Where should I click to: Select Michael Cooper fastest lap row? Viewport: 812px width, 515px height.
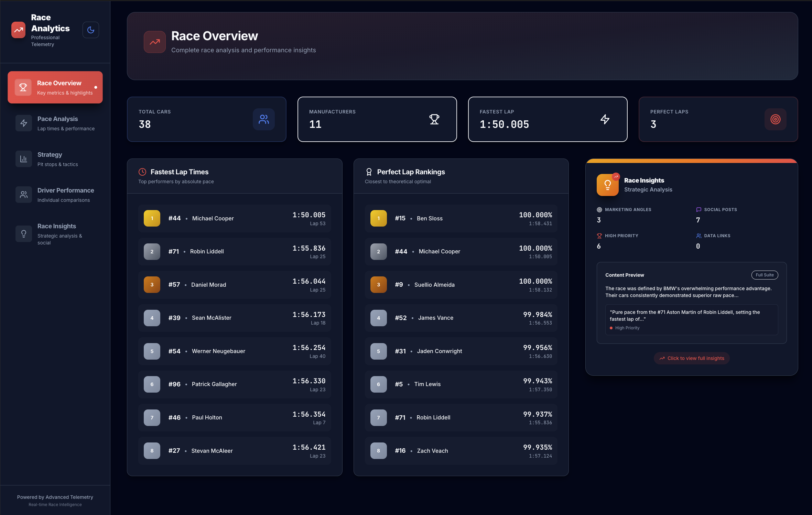point(235,218)
